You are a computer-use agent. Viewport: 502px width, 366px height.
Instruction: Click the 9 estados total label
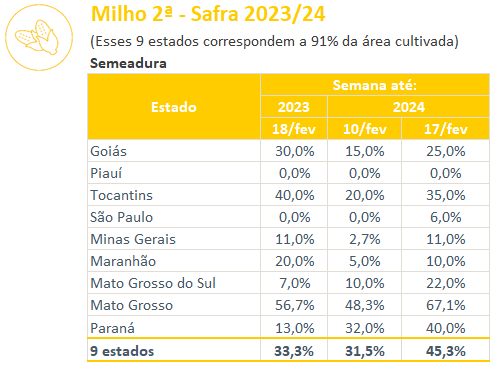click(122, 351)
